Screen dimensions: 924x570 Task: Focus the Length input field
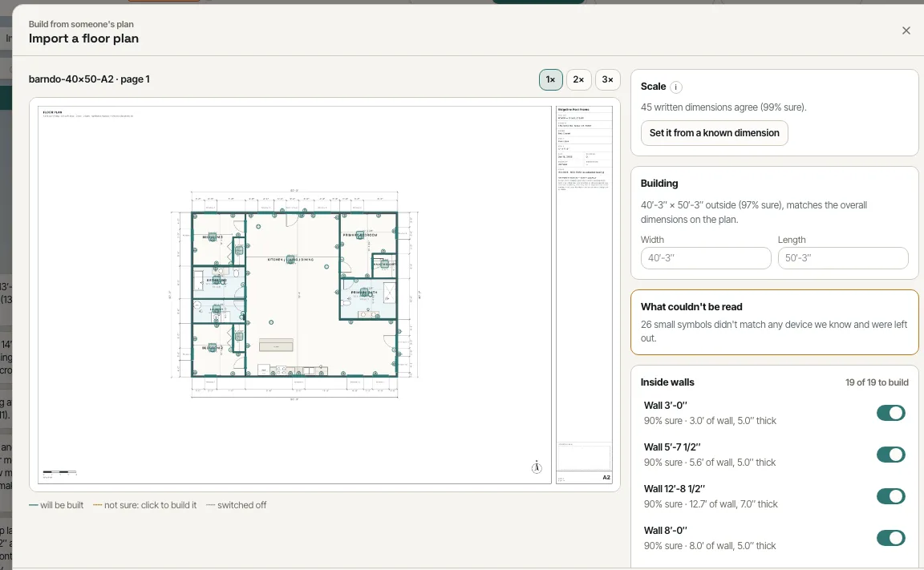[843, 258]
